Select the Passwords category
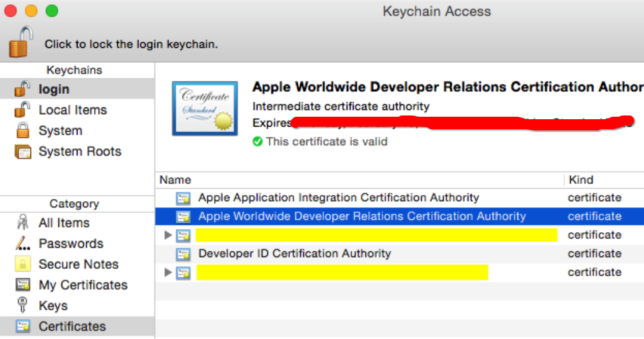The height and width of the screenshot is (339, 644). click(70, 243)
